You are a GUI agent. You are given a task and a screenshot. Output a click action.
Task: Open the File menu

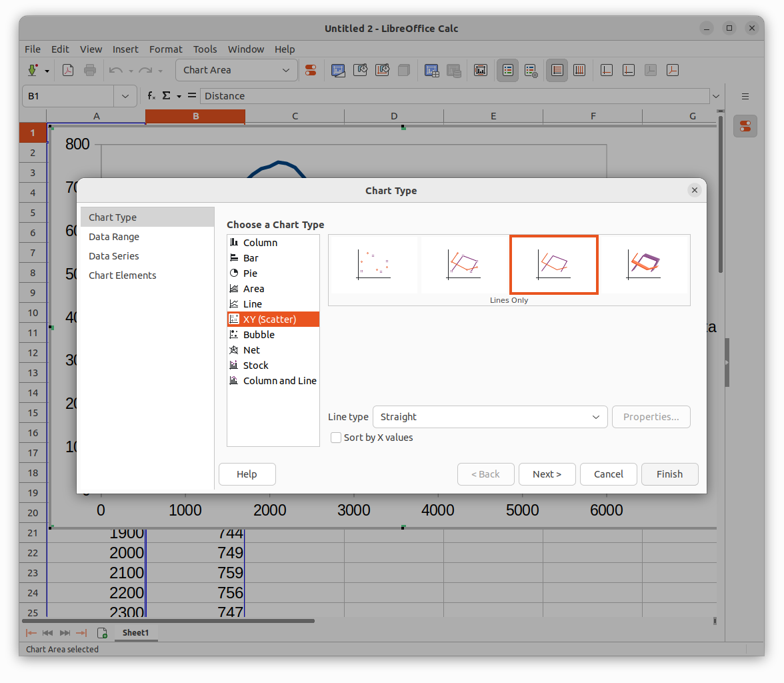coord(33,49)
